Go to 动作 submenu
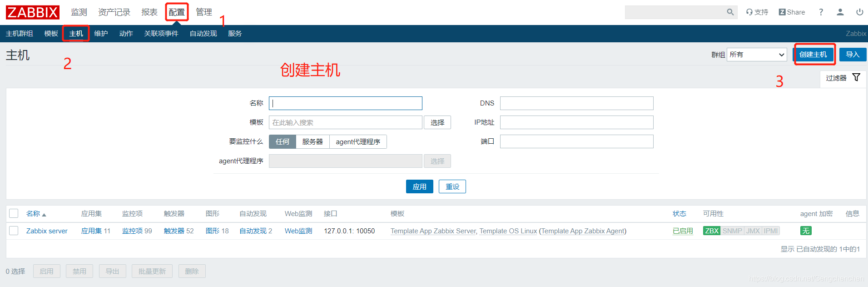The height and width of the screenshot is (287, 868). coord(126,34)
